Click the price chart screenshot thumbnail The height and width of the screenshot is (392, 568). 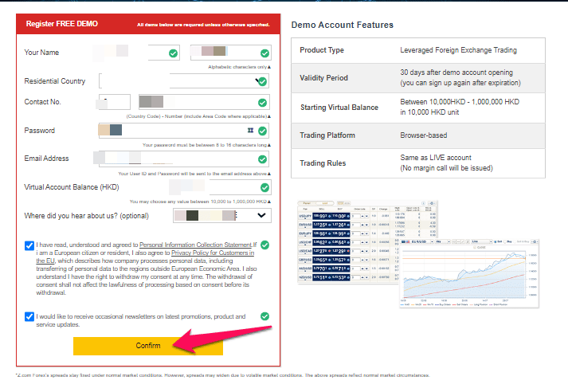coord(469,273)
